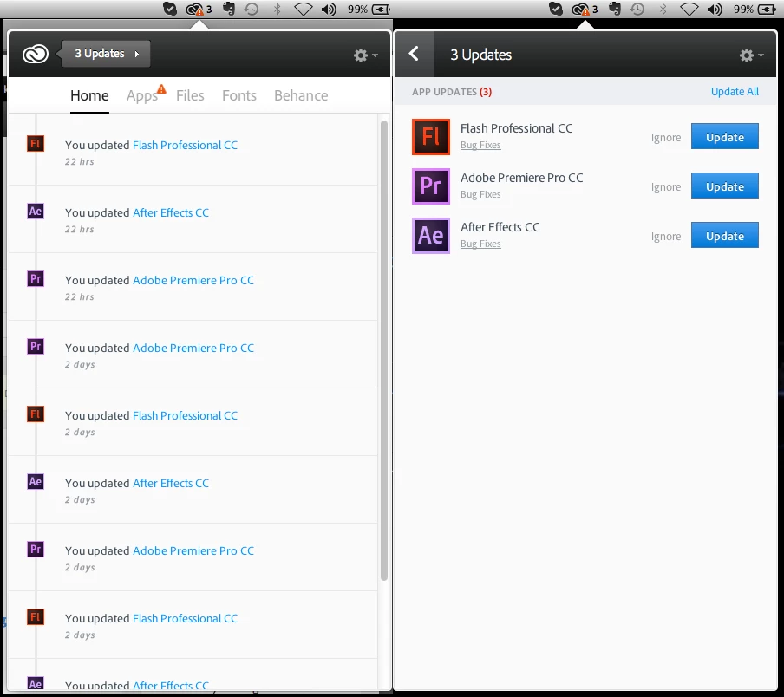Click Pr icon of first 2 days activity
This screenshot has height=697, width=784.
[36, 347]
